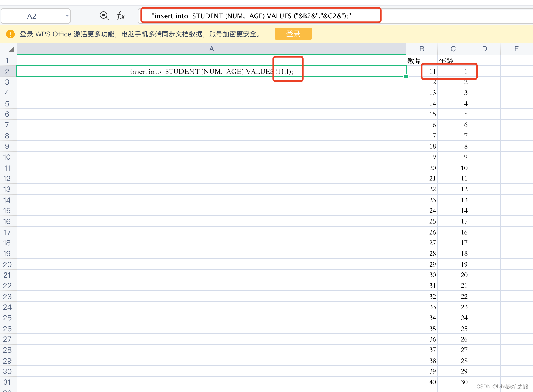533x392 pixels.
Task: Select column B header
Action: pos(421,49)
